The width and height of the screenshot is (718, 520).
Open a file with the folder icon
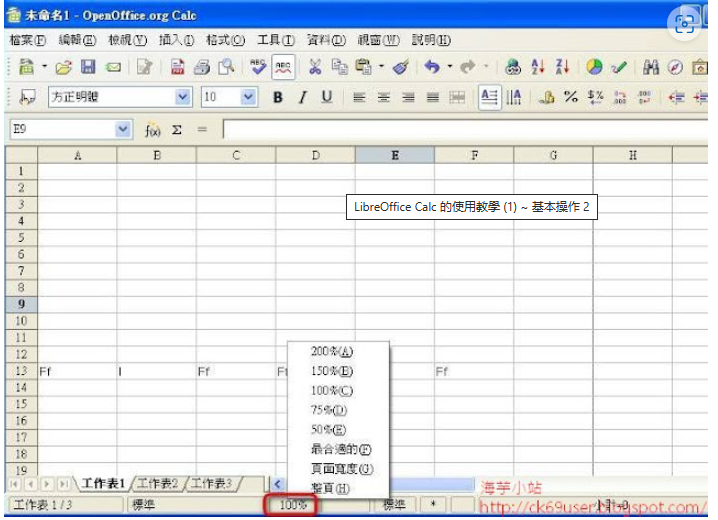click(64, 68)
